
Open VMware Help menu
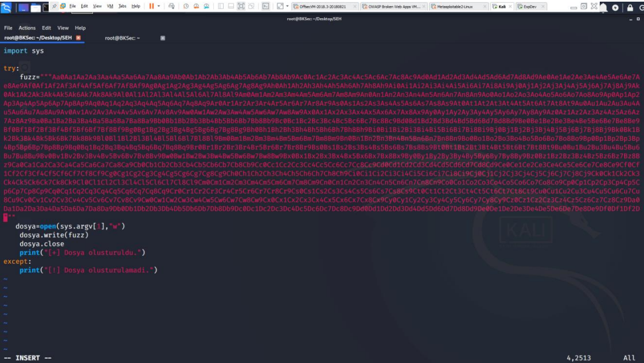(135, 6)
